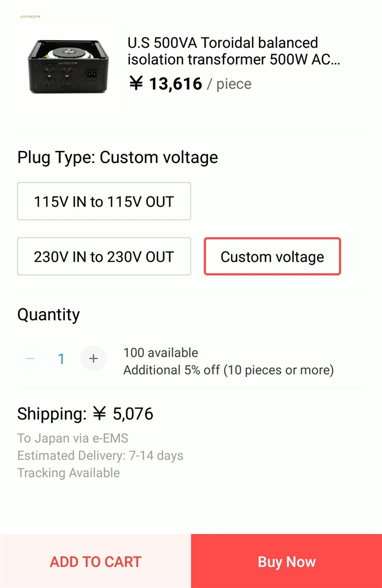
Task: Decrease quantity with the minus icon
Action: pos(30,359)
